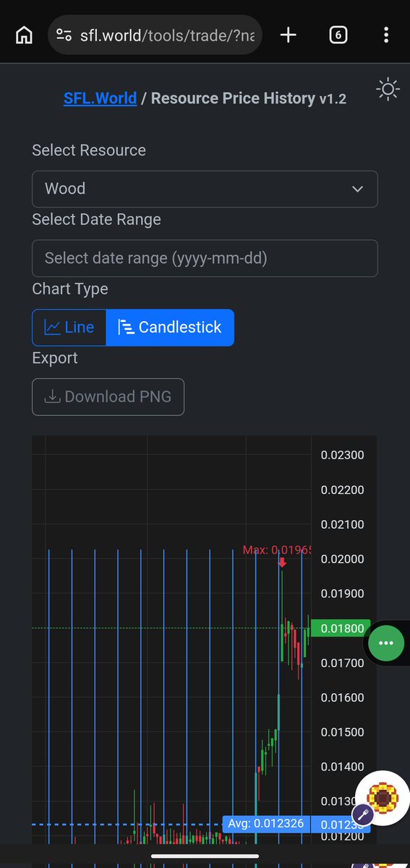Tap the browser home icon
Image resolution: width=410 pixels, height=868 pixels.
[24, 35]
